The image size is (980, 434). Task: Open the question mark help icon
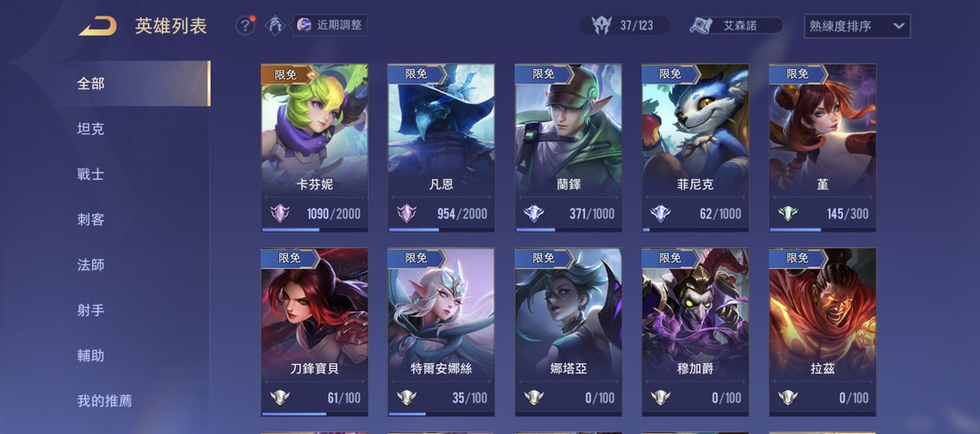[245, 26]
